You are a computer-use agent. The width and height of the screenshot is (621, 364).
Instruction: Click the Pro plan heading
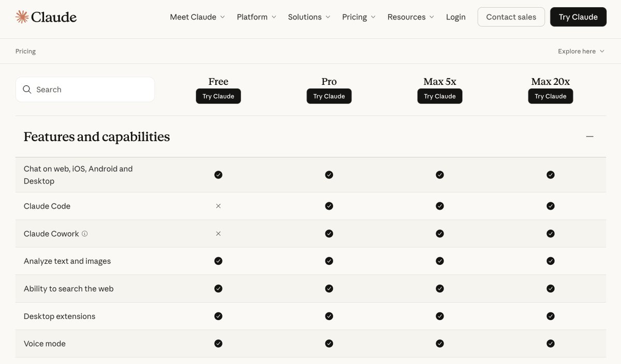click(329, 81)
